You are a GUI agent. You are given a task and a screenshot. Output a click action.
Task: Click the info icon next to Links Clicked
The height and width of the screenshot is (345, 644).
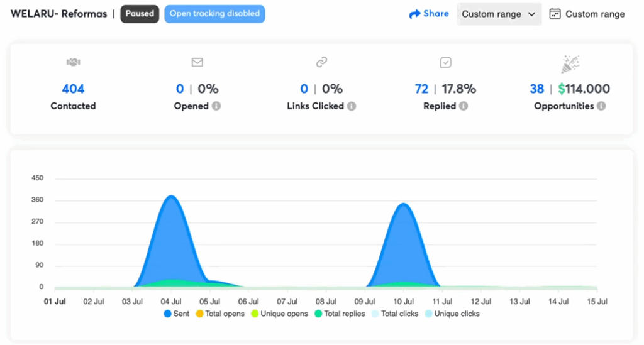(x=352, y=106)
